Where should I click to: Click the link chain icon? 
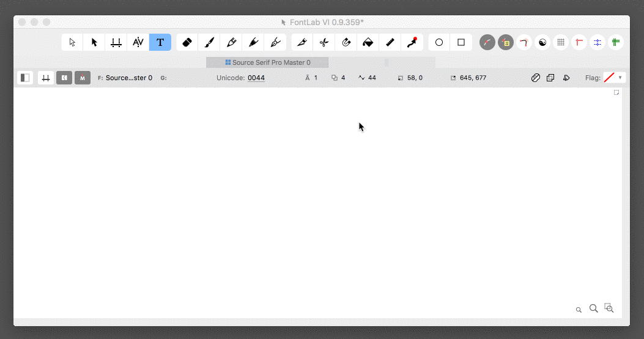click(x=536, y=78)
